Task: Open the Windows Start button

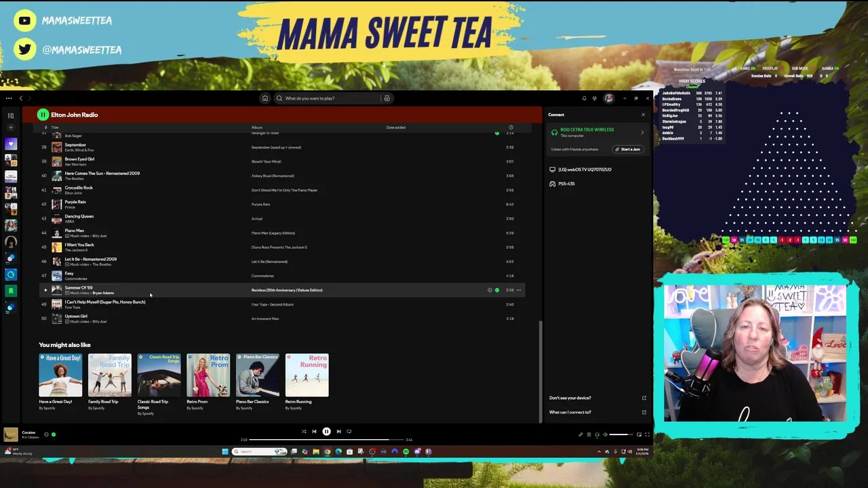Action: tap(225, 451)
